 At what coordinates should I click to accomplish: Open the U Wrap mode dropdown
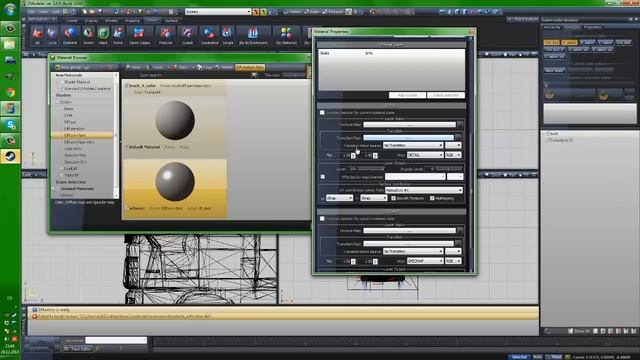tap(339, 198)
